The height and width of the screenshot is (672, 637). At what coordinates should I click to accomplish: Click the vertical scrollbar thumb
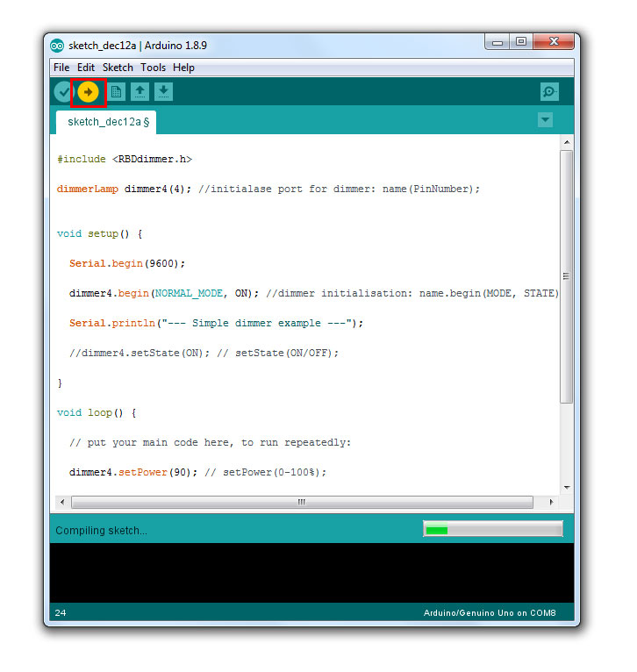566,276
